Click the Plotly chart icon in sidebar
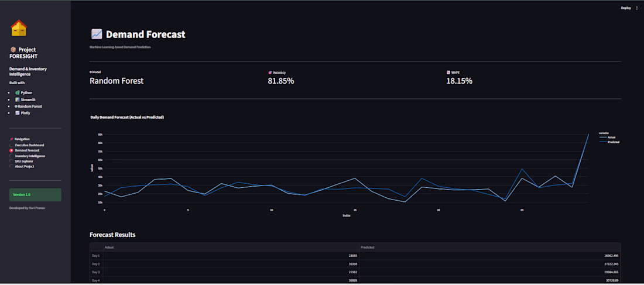Screen dimensions: 644x285 coord(17,112)
